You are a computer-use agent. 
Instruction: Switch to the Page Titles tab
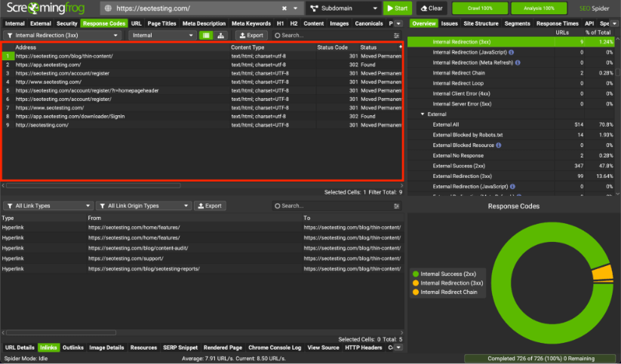tap(161, 23)
